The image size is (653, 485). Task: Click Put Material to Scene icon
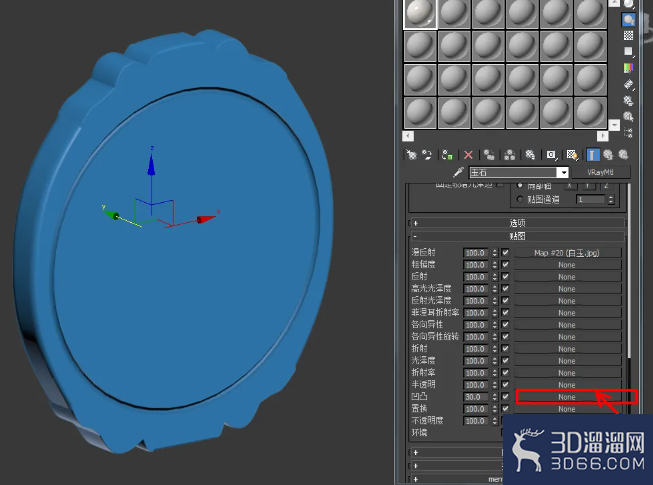(427, 155)
